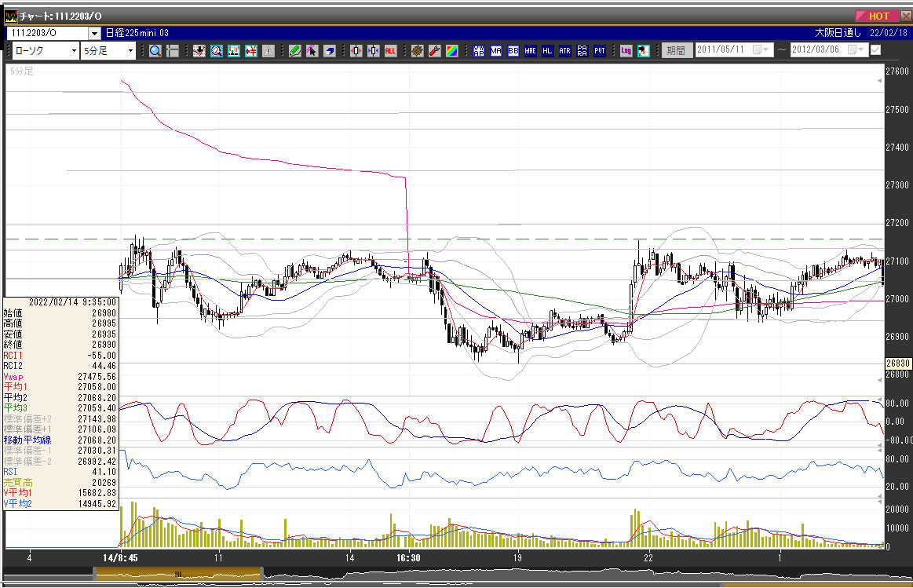Open the ローソク chart type dropdown
Screen dimensions: 913x588
coord(74,51)
